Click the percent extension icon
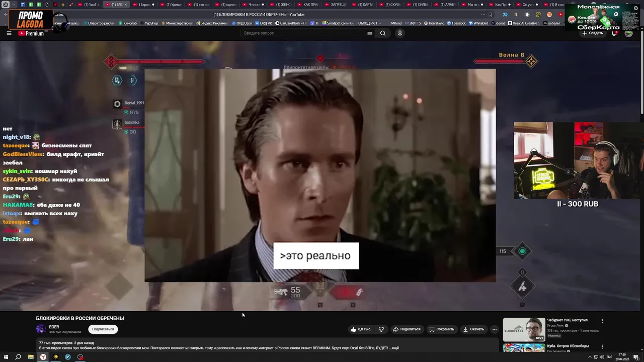 [x=538, y=15]
